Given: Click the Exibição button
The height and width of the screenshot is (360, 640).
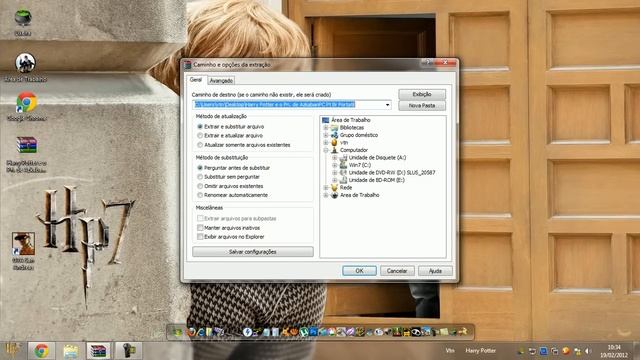Looking at the screenshot, I should tap(422, 94).
